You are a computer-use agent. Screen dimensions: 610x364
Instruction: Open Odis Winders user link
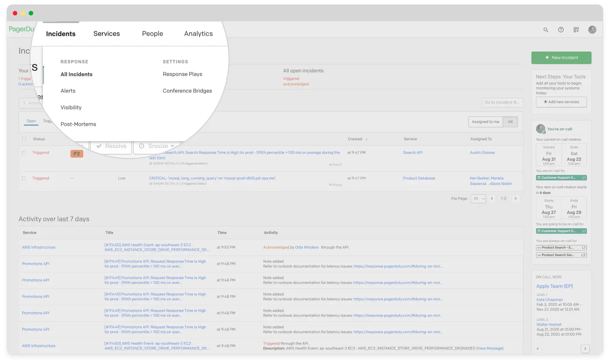(x=307, y=247)
